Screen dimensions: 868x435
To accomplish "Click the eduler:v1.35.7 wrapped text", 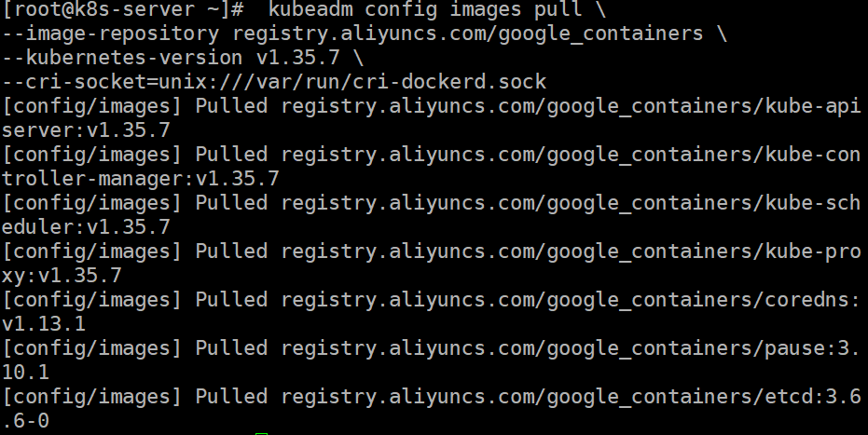I will (86, 227).
